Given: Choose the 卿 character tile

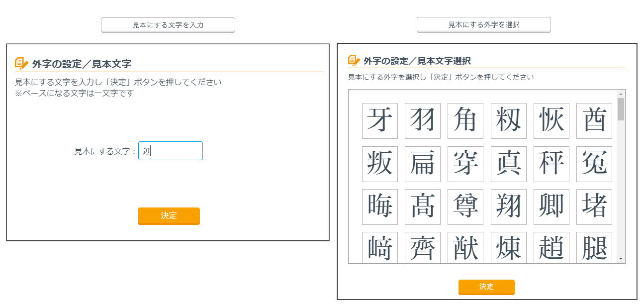Looking at the screenshot, I should click(551, 206).
